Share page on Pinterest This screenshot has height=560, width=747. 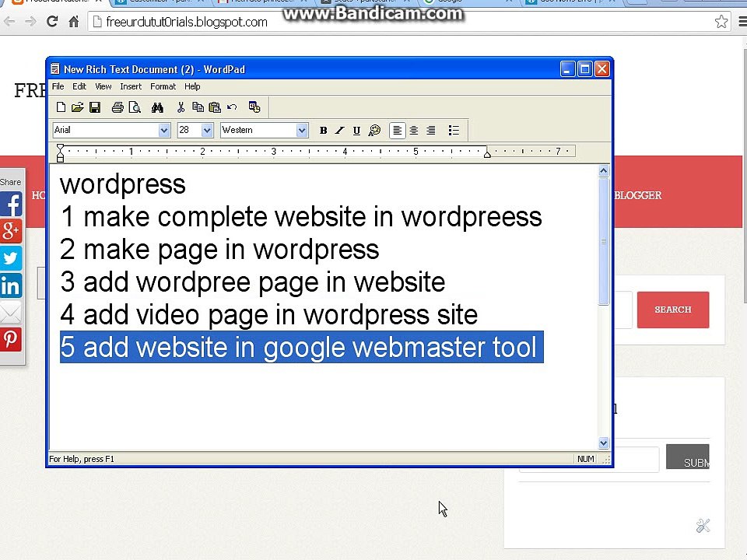pos(11,340)
